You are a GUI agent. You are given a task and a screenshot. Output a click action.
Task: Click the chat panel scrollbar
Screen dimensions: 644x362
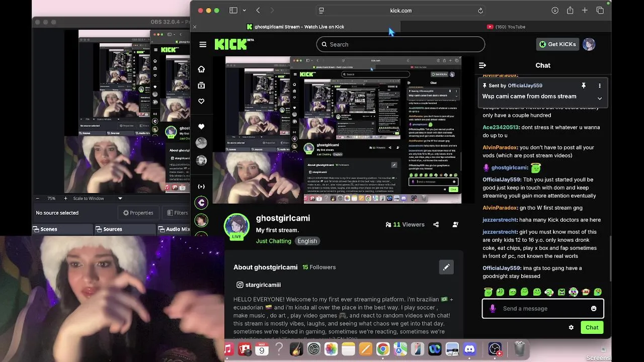tap(610, 259)
